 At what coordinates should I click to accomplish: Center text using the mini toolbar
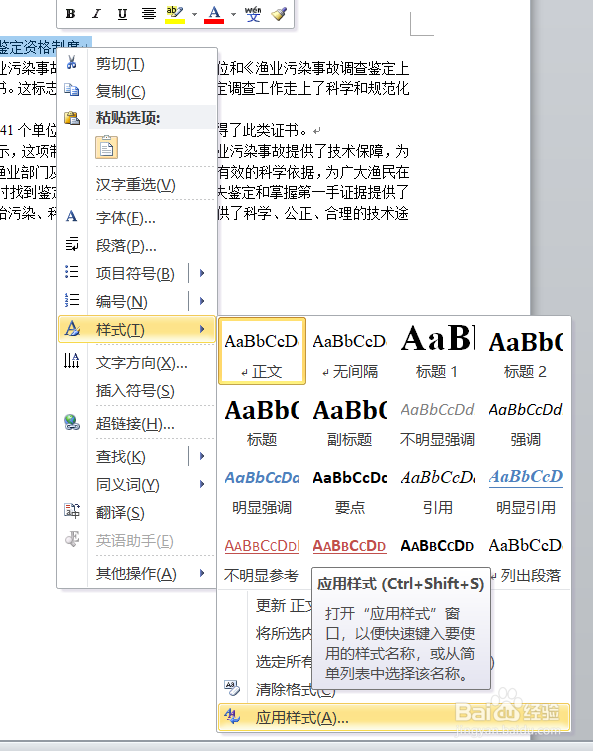(148, 14)
